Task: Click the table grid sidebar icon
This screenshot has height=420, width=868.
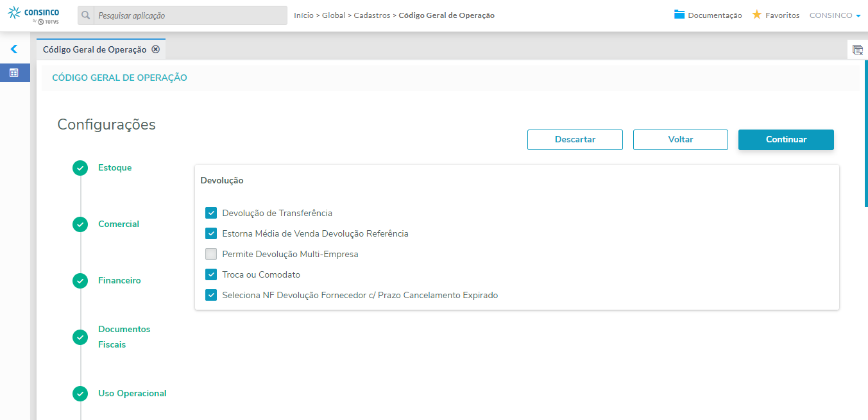Action: 14,72
